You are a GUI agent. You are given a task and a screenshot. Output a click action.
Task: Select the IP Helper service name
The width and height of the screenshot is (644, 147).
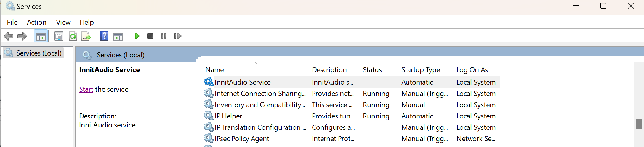point(228,116)
